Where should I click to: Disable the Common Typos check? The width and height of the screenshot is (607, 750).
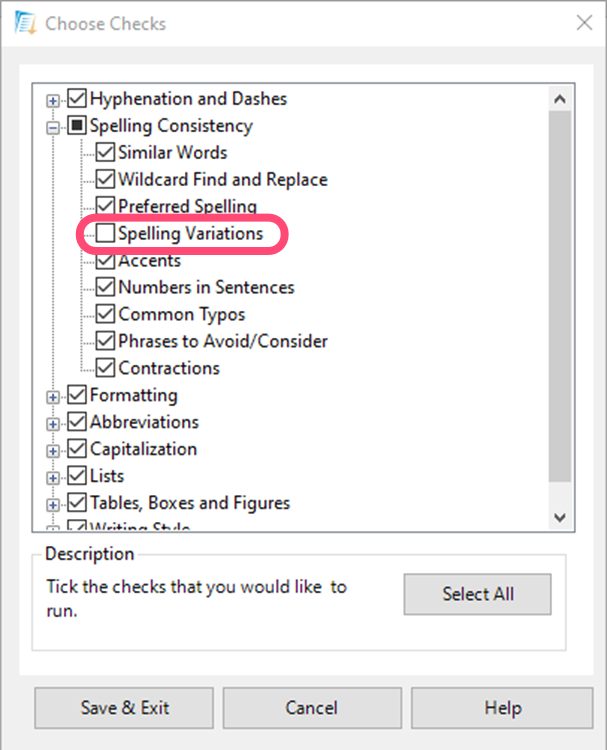pos(105,315)
